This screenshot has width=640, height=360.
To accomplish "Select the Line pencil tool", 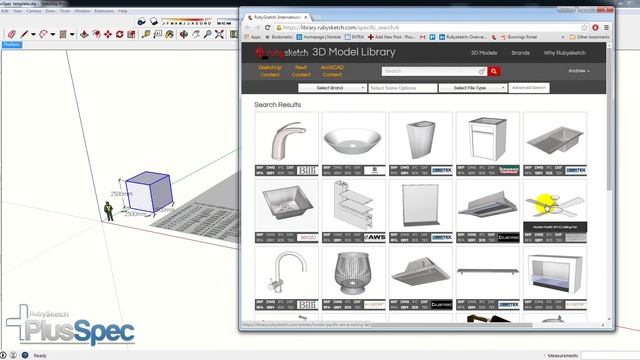I will 24,34.
